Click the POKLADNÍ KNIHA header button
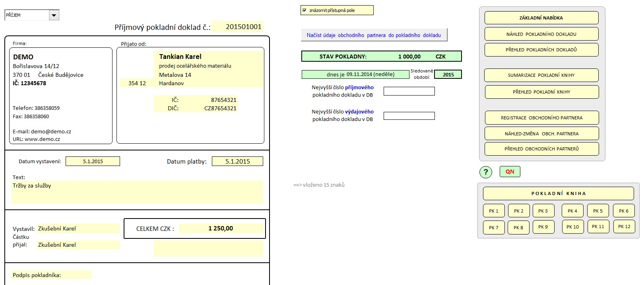The image size is (644, 285). 558,193
